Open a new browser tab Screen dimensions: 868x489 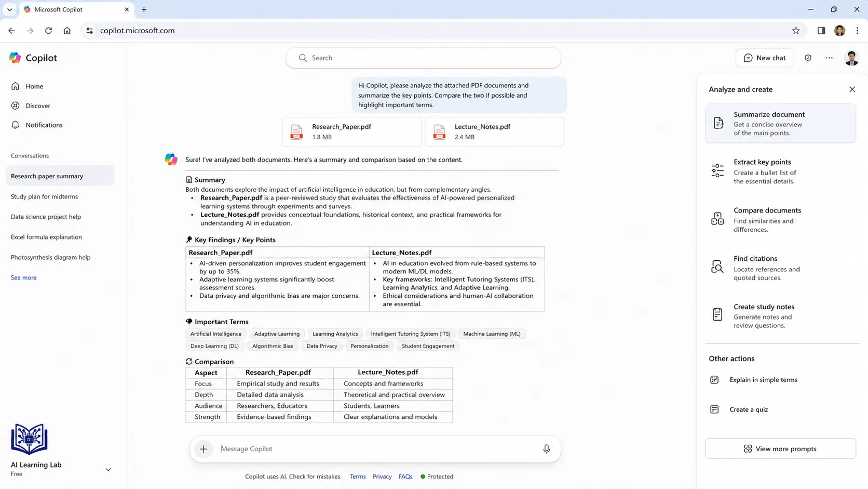[x=144, y=9]
